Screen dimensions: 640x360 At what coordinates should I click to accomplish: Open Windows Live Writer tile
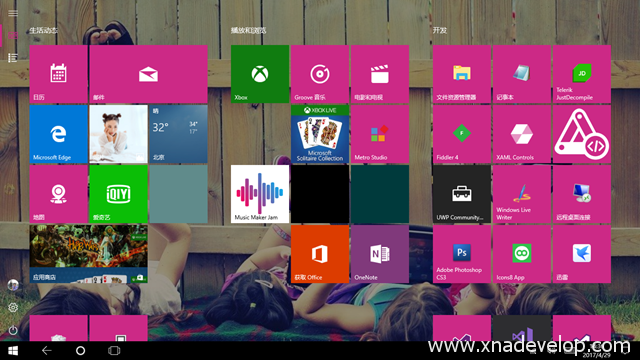click(522, 194)
